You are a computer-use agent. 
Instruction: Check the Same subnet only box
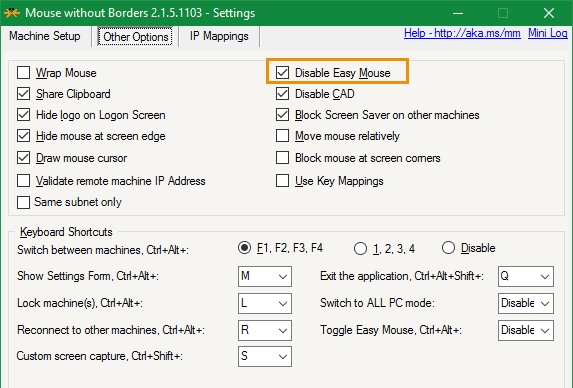pos(23,202)
